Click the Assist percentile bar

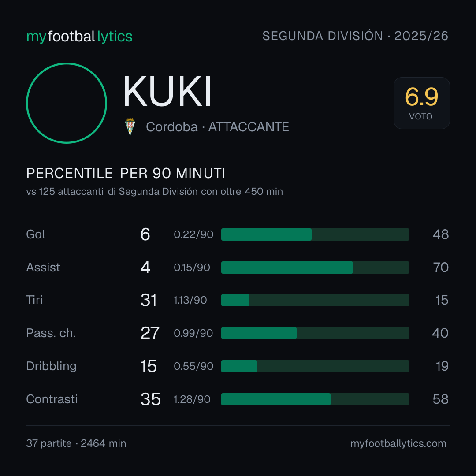coord(315,268)
